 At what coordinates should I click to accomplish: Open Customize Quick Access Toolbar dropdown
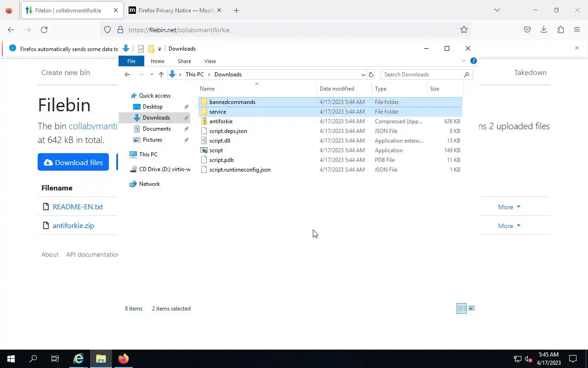(x=159, y=49)
